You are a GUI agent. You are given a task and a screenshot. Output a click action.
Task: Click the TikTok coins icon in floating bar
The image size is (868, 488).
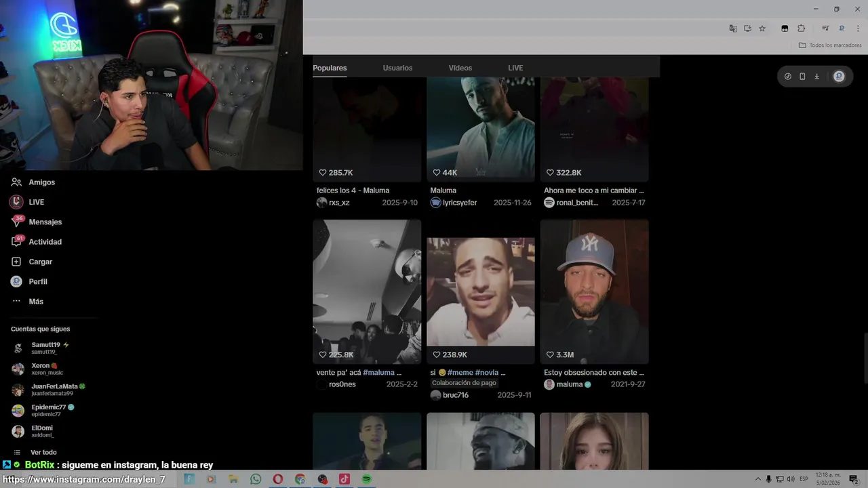(x=787, y=77)
